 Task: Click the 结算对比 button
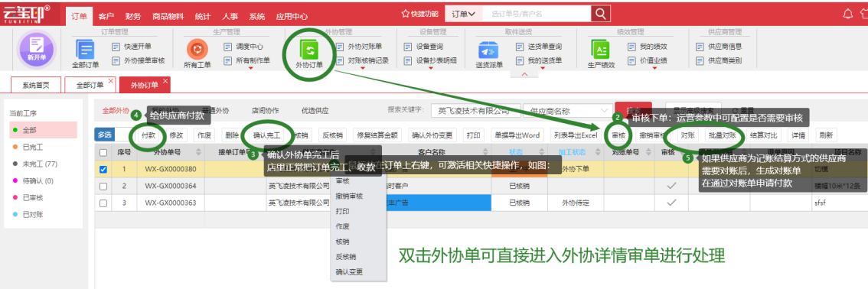pyautogui.click(x=763, y=135)
